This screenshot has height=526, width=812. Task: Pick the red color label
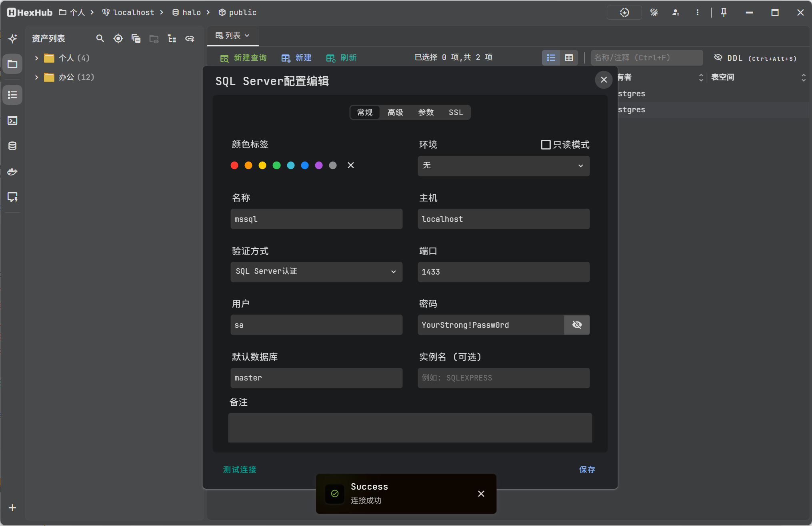tap(234, 165)
